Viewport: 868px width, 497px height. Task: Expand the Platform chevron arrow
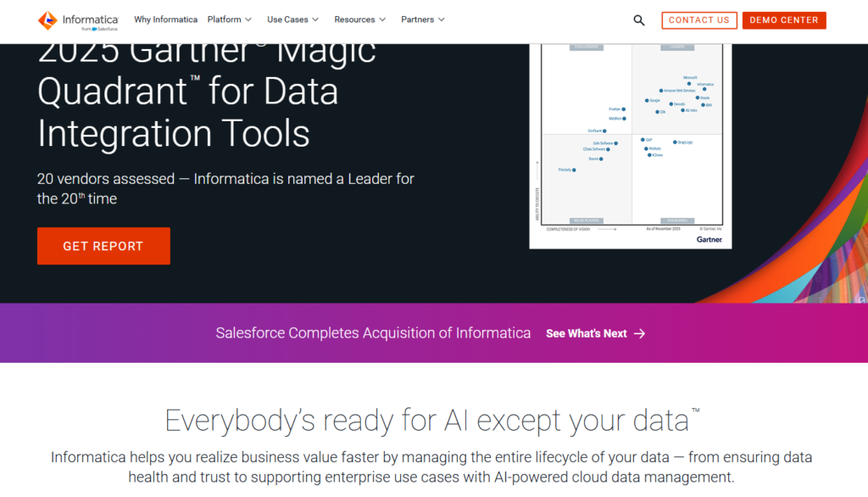click(x=248, y=20)
